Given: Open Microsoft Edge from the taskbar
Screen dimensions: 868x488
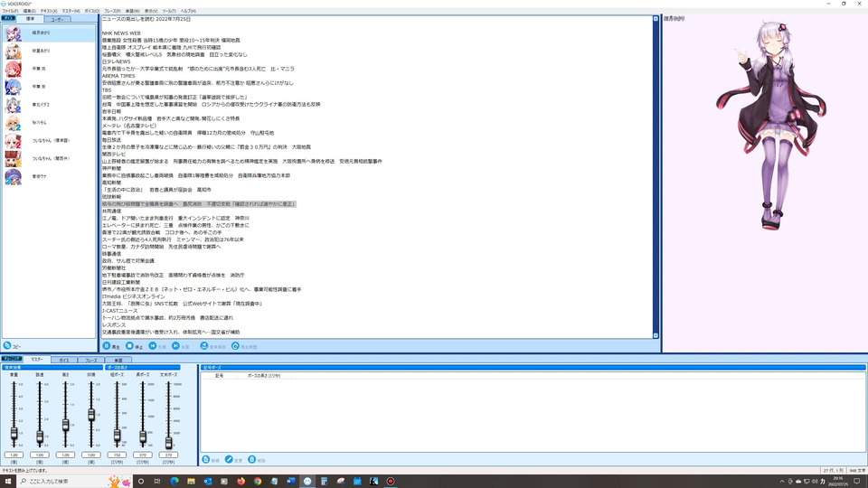Looking at the screenshot, I should click(x=175, y=482).
